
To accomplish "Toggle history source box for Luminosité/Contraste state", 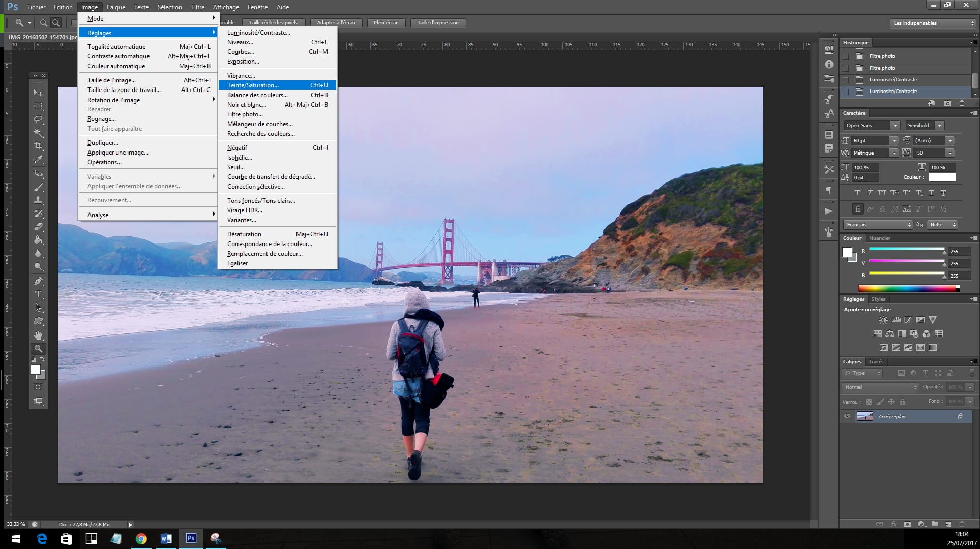I will tap(846, 80).
